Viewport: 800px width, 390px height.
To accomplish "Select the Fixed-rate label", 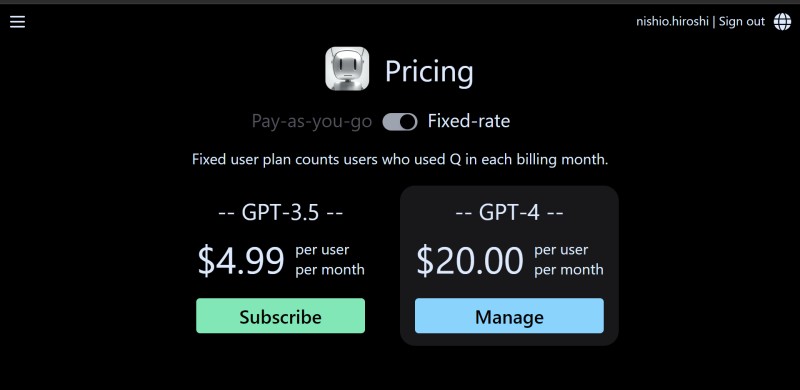I will tap(468, 121).
